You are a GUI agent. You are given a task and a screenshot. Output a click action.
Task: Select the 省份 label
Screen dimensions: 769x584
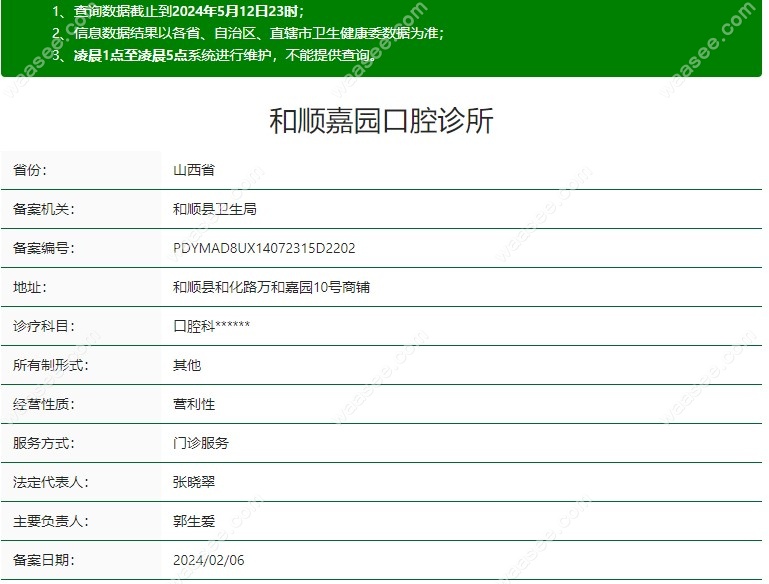coord(30,170)
